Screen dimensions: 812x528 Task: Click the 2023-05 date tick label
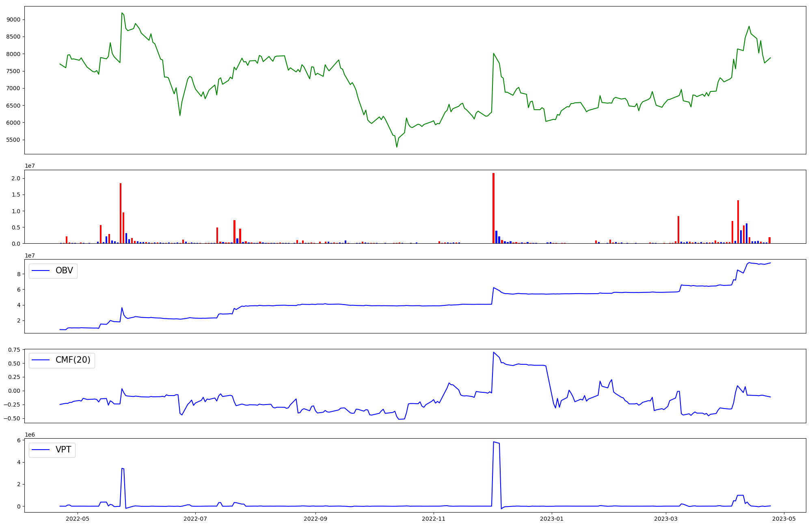(x=784, y=519)
